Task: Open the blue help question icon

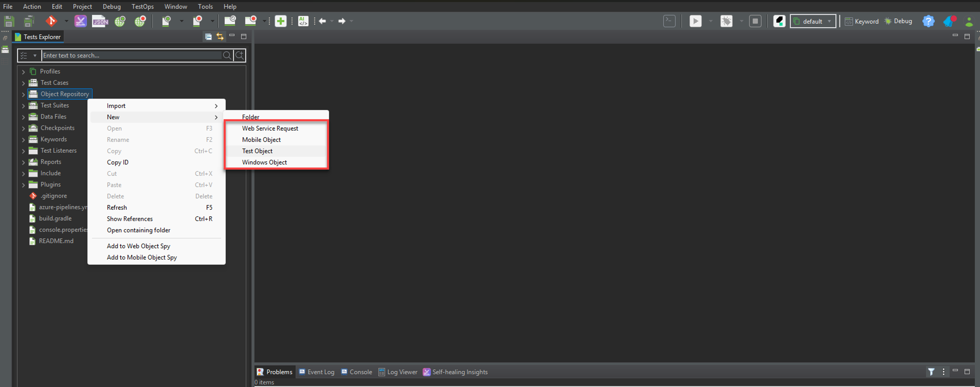Action: coord(928,21)
